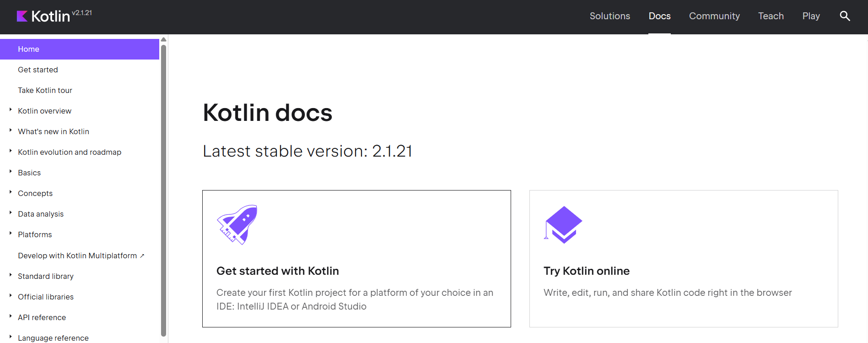Click the Standard library sidebar label
This screenshot has height=343, width=868.
(x=46, y=276)
